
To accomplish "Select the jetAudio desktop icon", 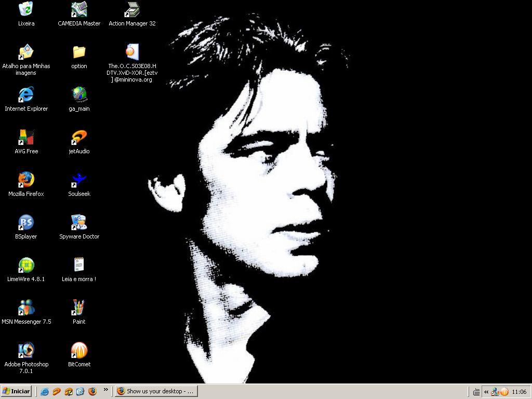I will [79, 137].
